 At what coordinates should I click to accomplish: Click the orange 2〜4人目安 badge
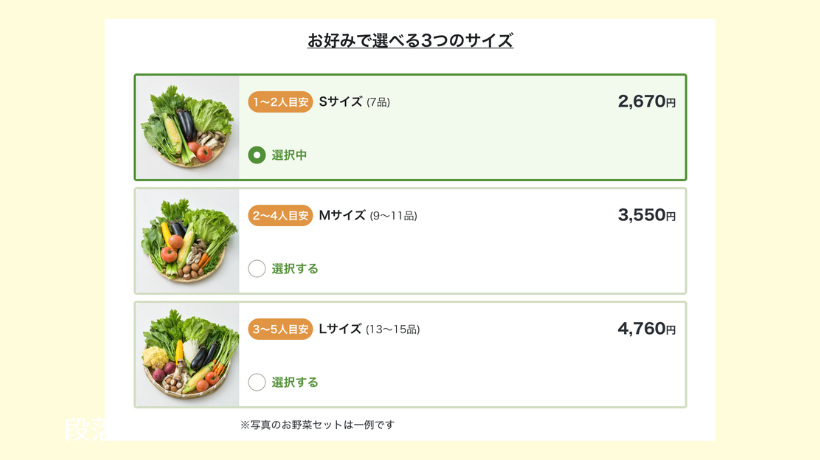tap(280, 215)
